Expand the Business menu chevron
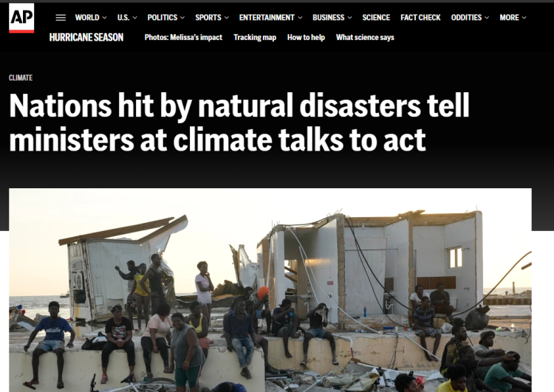The image size is (554, 392). click(x=350, y=18)
